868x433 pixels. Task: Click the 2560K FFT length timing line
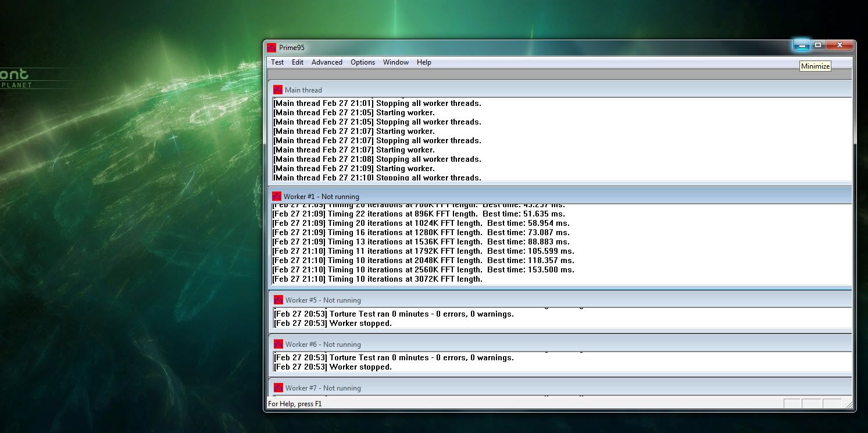(423, 270)
